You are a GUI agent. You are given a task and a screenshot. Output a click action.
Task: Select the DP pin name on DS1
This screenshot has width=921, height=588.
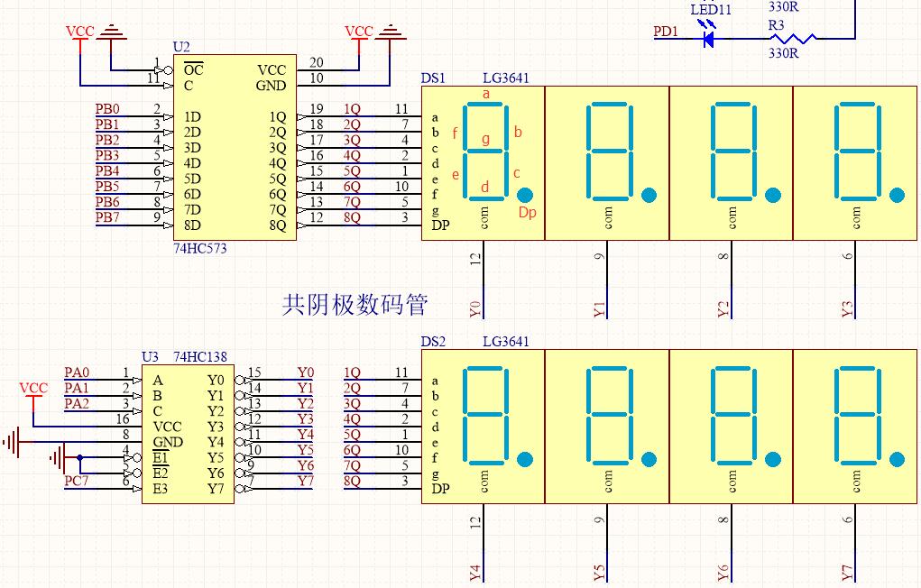coord(440,225)
